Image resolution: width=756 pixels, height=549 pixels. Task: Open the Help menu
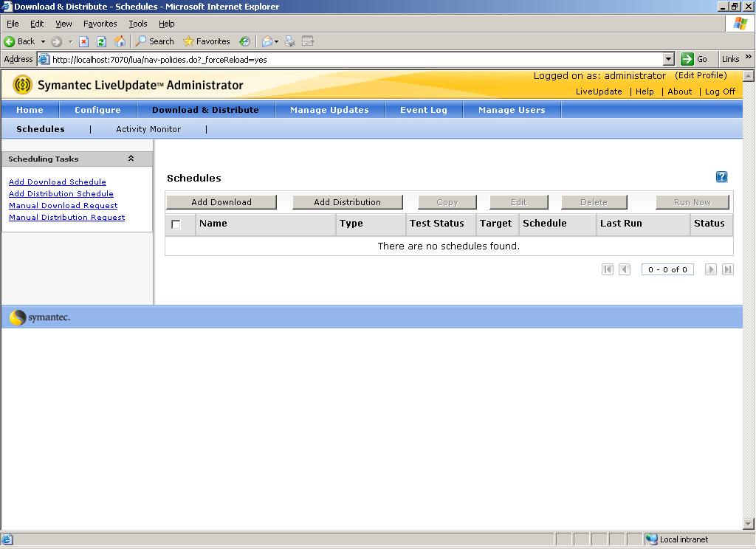(166, 24)
